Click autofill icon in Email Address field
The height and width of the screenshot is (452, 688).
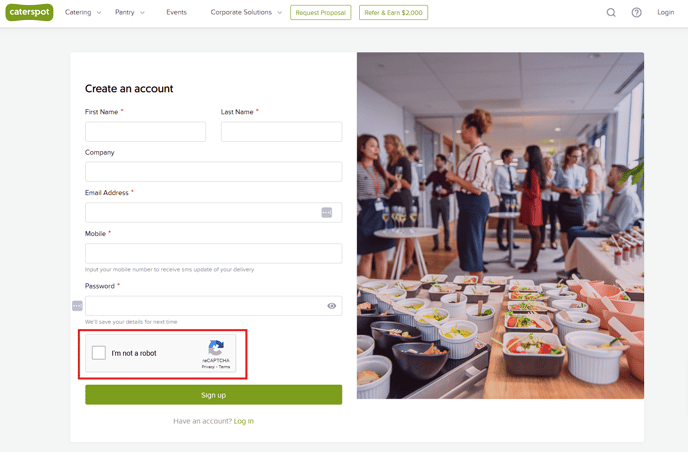(x=327, y=212)
